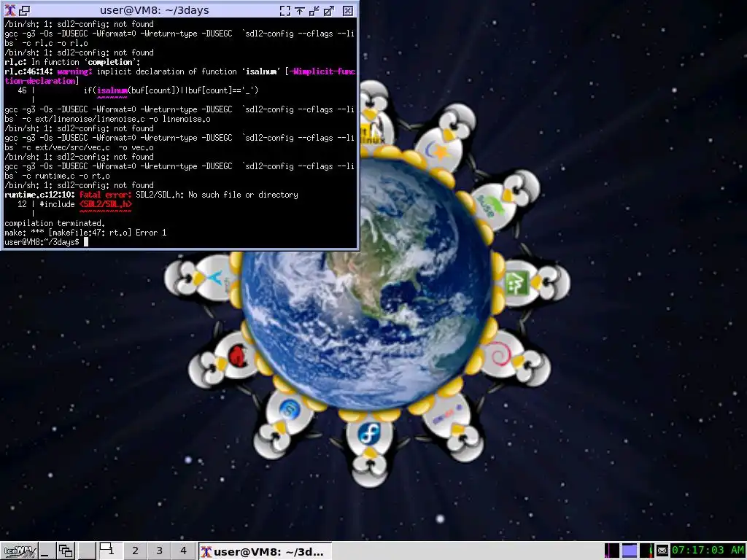Click the 07:17:03 AM taskbar clock
Screen dimensions: 747x560
(x=708, y=551)
